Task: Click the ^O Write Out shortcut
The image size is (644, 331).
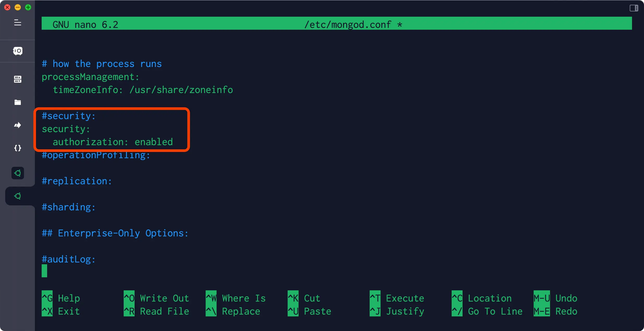Action: click(156, 298)
